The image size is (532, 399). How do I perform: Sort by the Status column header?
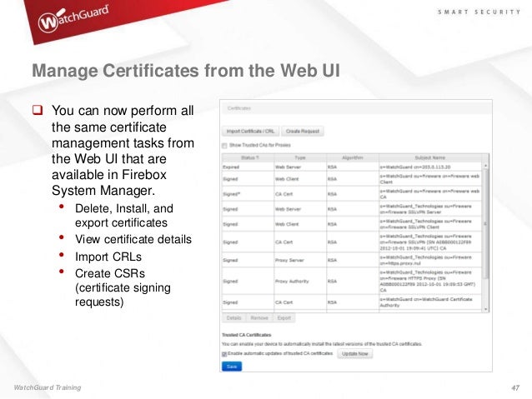pyautogui.click(x=248, y=157)
